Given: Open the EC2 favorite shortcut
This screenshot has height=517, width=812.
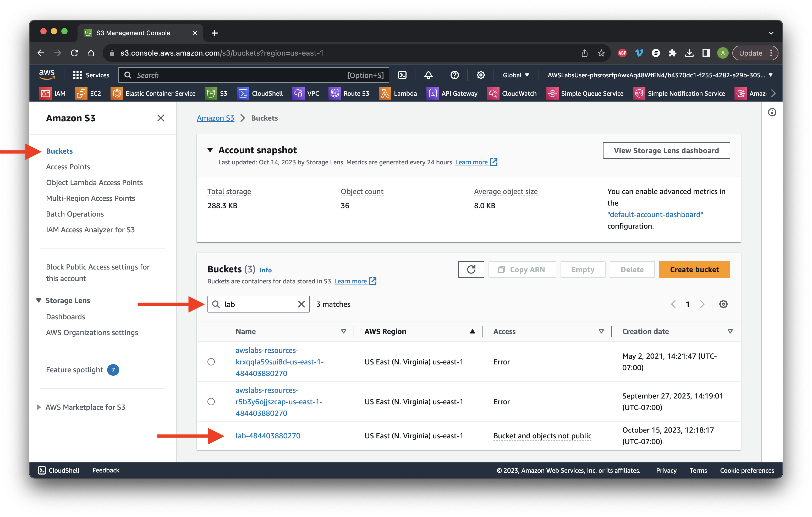Looking at the screenshot, I should click(88, 94).
